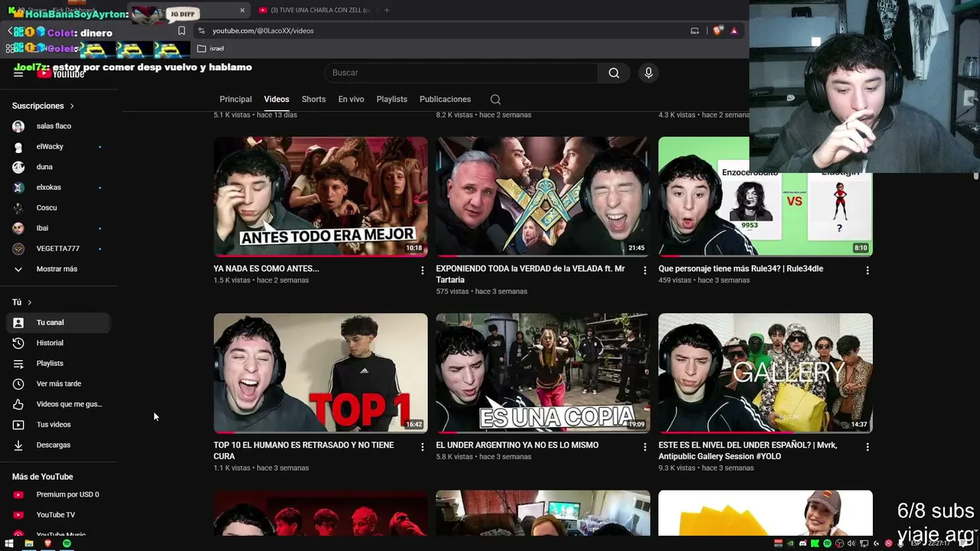Screen dimensions: 980x551
Task: Open Videos que me gustan list
Action: tap(58, 404)
